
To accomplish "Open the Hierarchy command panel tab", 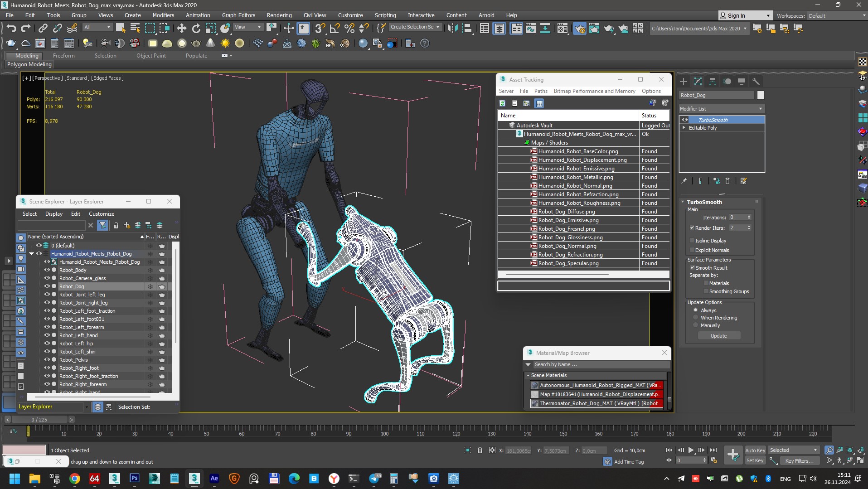I will pos(713,82).
